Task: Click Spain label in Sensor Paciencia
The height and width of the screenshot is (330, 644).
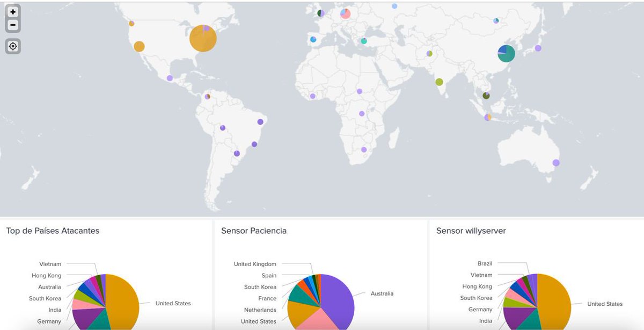Action: (269, 276)
